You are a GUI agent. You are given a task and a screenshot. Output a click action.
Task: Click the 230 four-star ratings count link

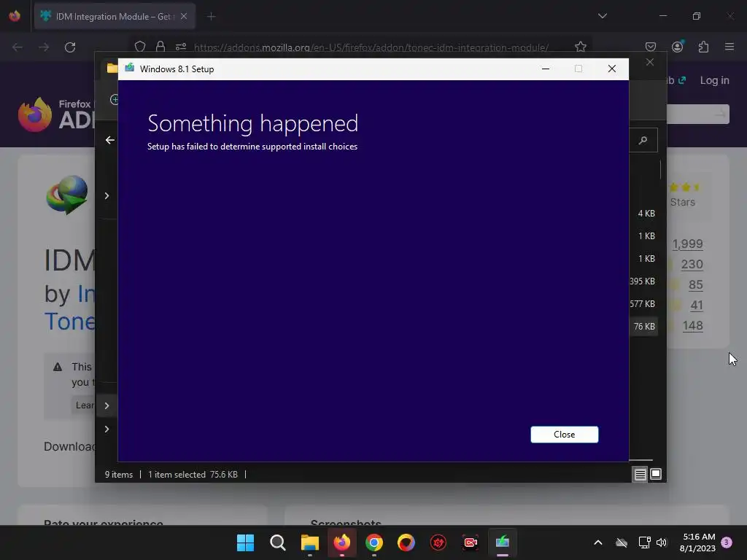[692, 264]
